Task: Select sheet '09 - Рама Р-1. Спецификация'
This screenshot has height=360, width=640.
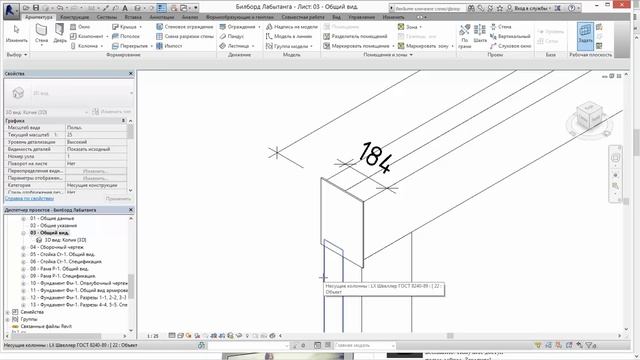Action: click(62, 276)
